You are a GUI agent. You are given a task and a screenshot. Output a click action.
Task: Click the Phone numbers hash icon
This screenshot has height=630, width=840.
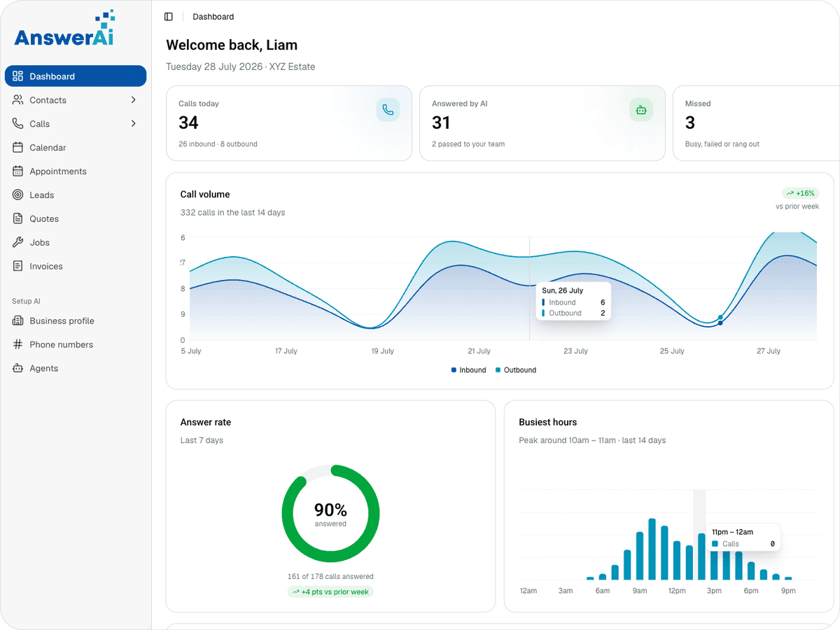17,345
